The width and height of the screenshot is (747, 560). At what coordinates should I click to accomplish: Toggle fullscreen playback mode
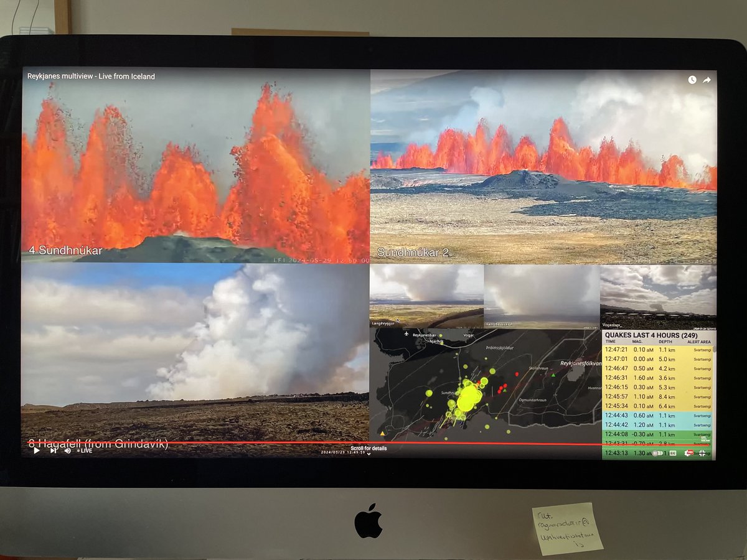click(702, 453)
